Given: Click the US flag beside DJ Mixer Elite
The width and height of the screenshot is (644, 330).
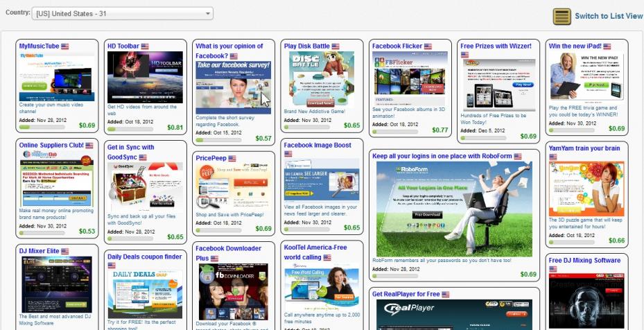Looking at the screenshot, I should (65, 251).
